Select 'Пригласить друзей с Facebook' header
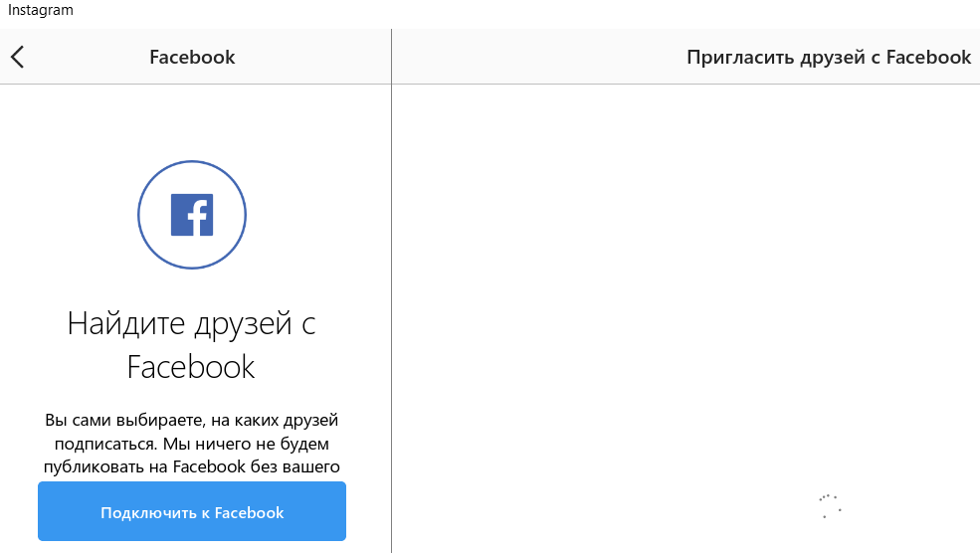 pos(828,57)
